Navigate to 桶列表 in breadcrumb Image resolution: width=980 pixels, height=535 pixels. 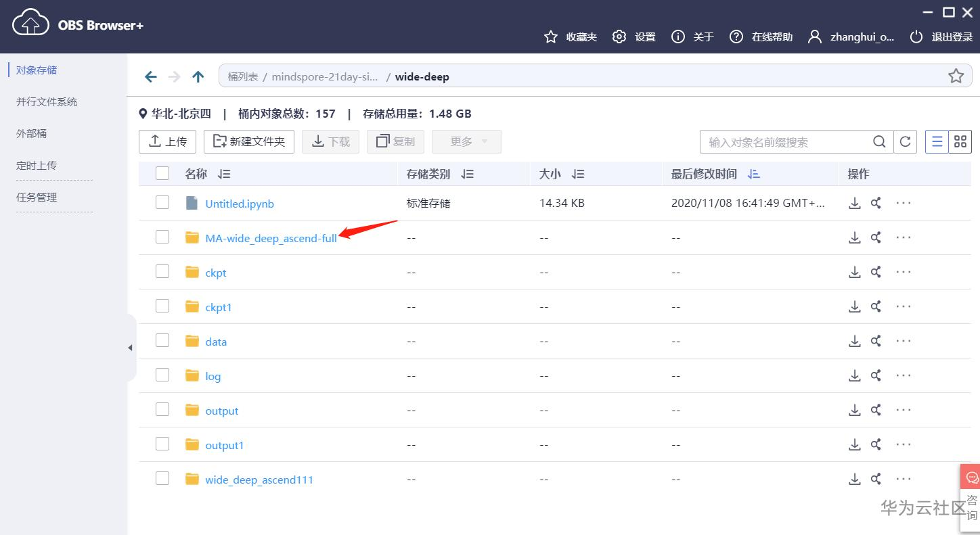tap(243, 76)
